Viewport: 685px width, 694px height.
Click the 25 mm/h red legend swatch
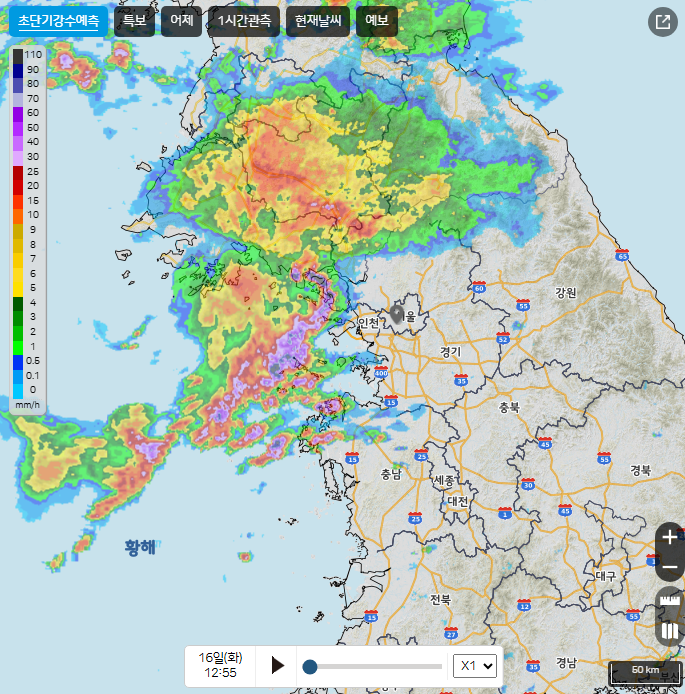click(x=18, y=173)
